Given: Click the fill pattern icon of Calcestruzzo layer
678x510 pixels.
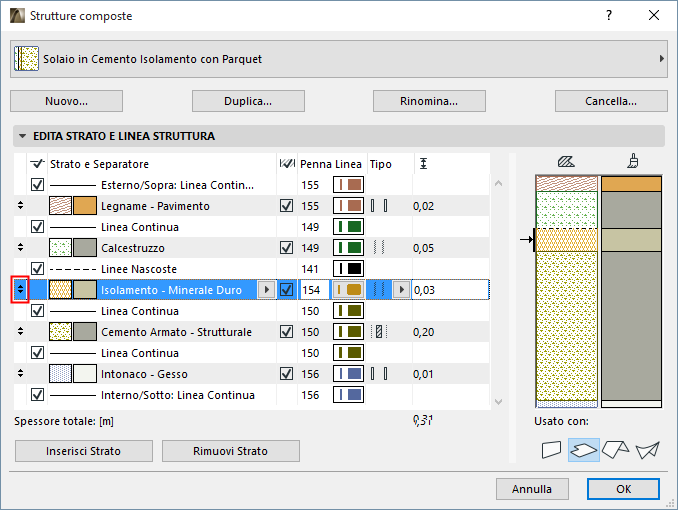Looking at the screenshot, I should click(x=60, y=248).
